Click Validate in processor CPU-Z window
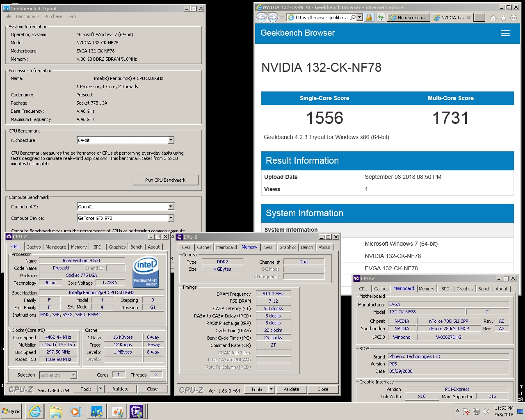 (x=121, y=389)
